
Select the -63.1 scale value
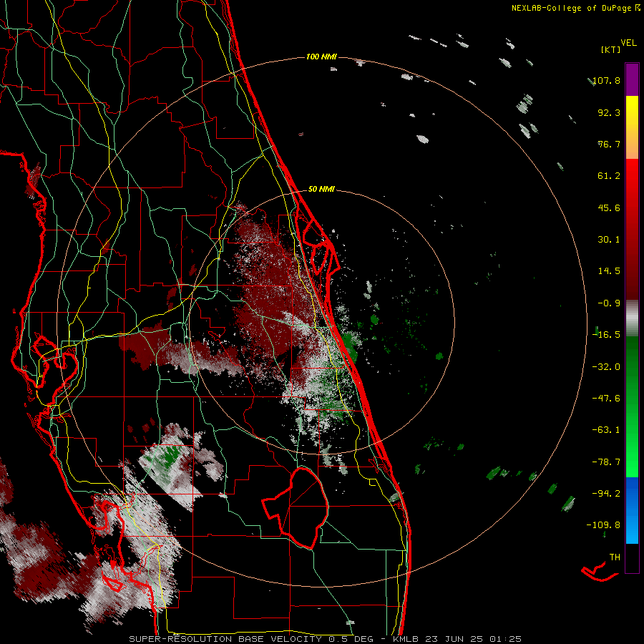pos(607,430)
